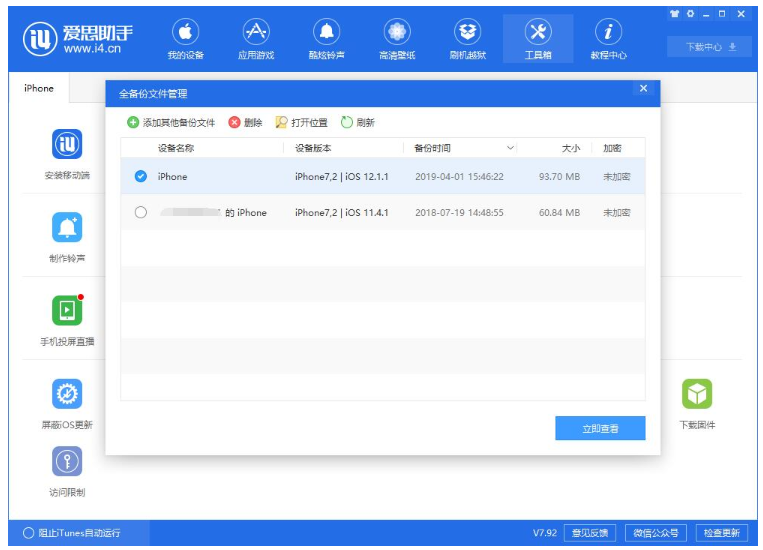Open 刷机越狱 flash and jailbreak section
Screen dimensions: 763x550
[467, 39]
